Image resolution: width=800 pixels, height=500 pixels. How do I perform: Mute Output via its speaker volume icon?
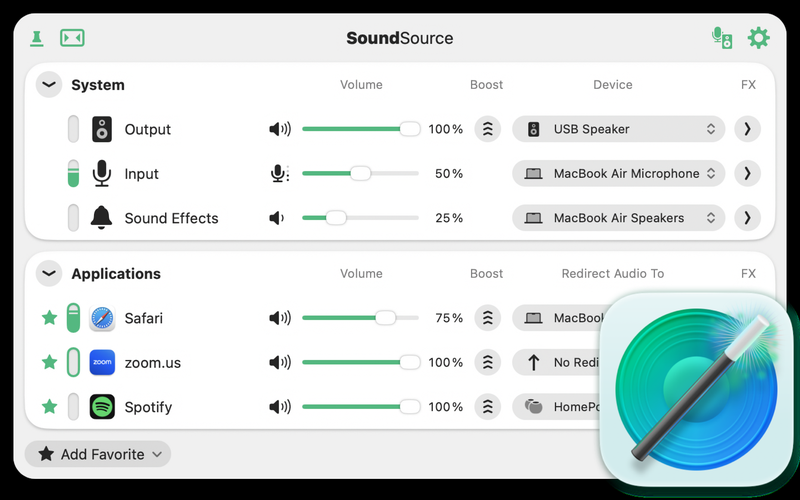280,129
